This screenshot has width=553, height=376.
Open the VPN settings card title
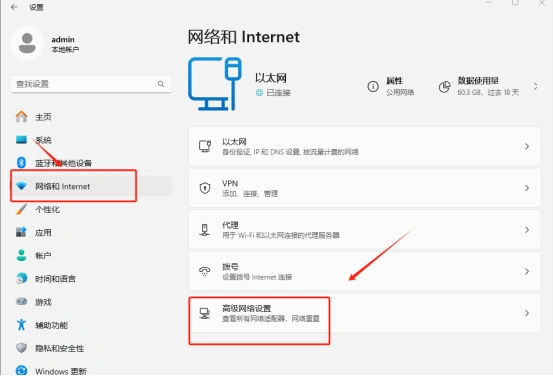230,183
